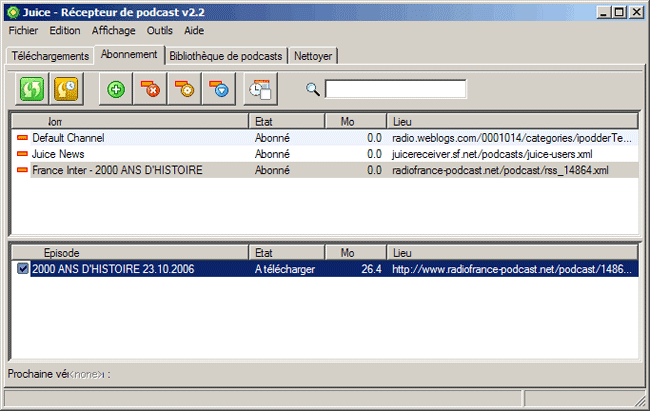Remove selected feed with the red X icon
The width and height of the screenshot is (650, 411).
(150, 88)
